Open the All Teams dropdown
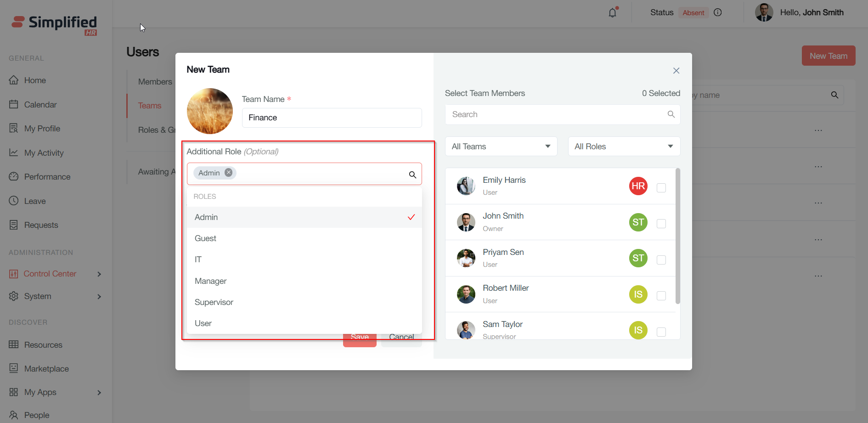 (x=501, y=147)
